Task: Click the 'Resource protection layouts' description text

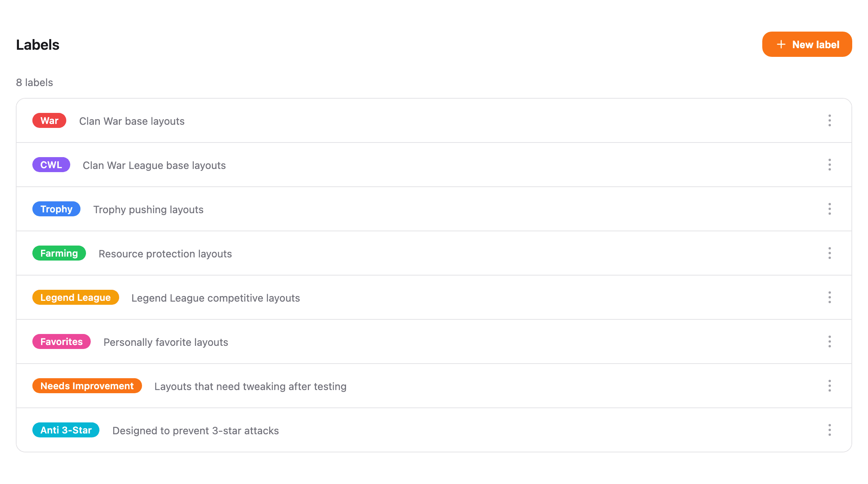Action: point(165,254)
